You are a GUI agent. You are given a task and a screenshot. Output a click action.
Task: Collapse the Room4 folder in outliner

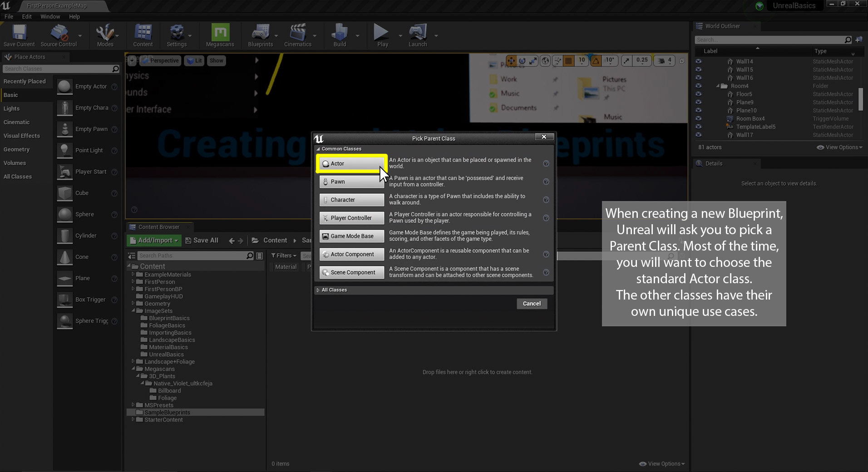(x=718, y=86)
